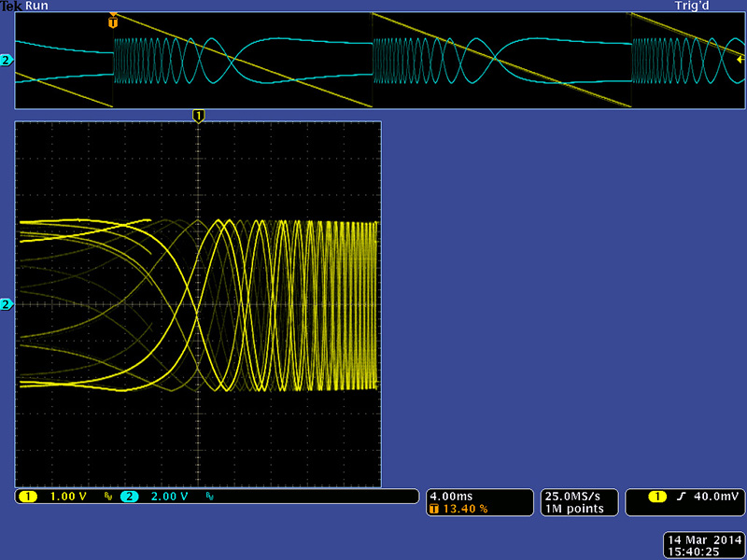
Task: Click the channel 1 marker above main graticule
Action: [197, 115]
